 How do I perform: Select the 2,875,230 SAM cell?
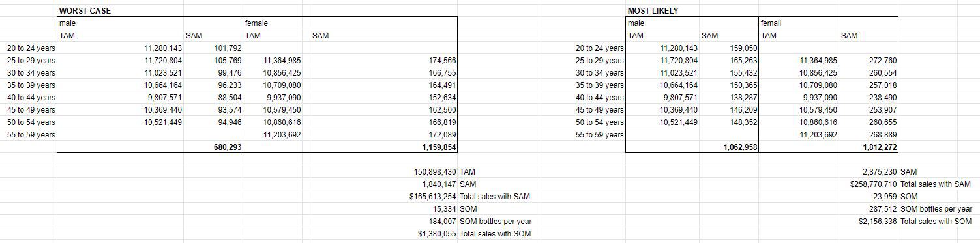pos(869,172)
